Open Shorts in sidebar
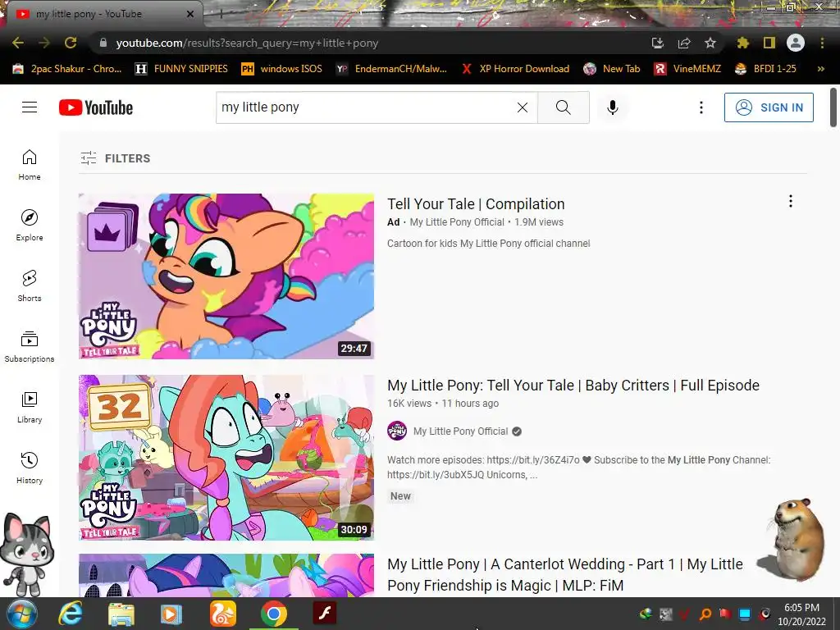Screen dimensions: 840x630 tap(30, 286)
